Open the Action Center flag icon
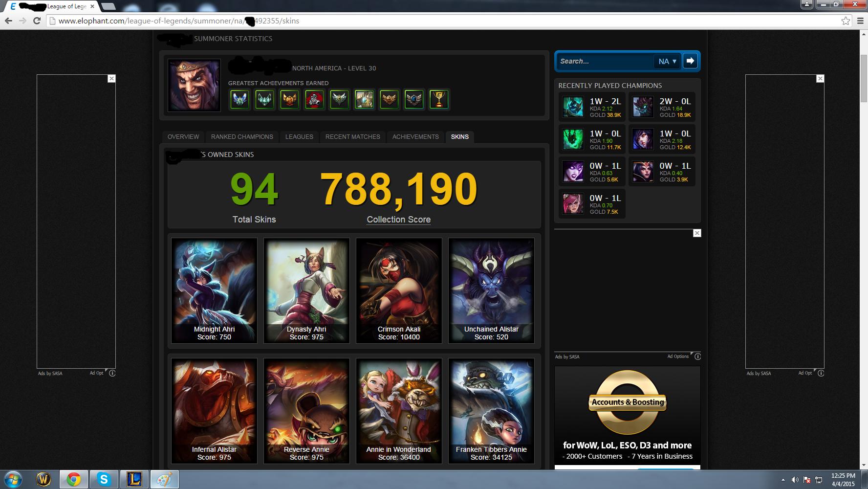868x489 pixels. 807,480
